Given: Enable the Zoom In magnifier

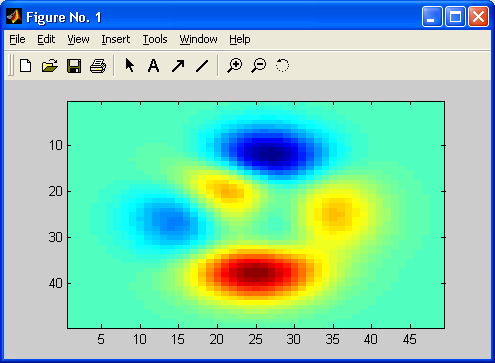Looking at the screenshot, I should coord(235,65).
